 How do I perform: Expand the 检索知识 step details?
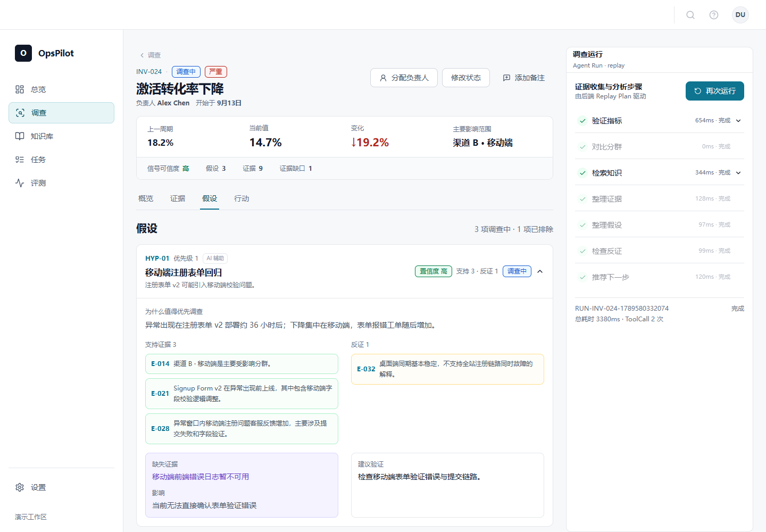pyautogui.click(x=738, y=173)
